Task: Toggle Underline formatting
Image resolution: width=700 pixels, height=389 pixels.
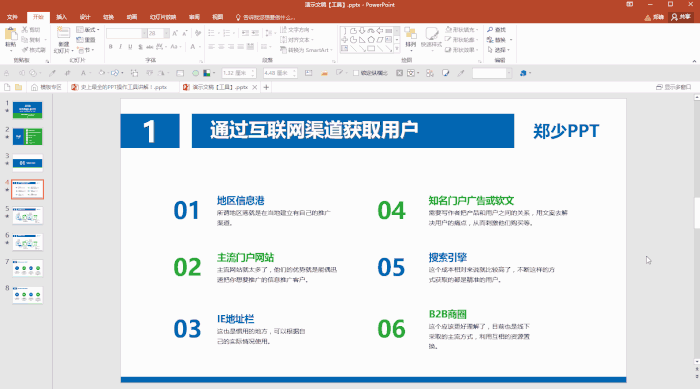Action: (x=130, y=46)
